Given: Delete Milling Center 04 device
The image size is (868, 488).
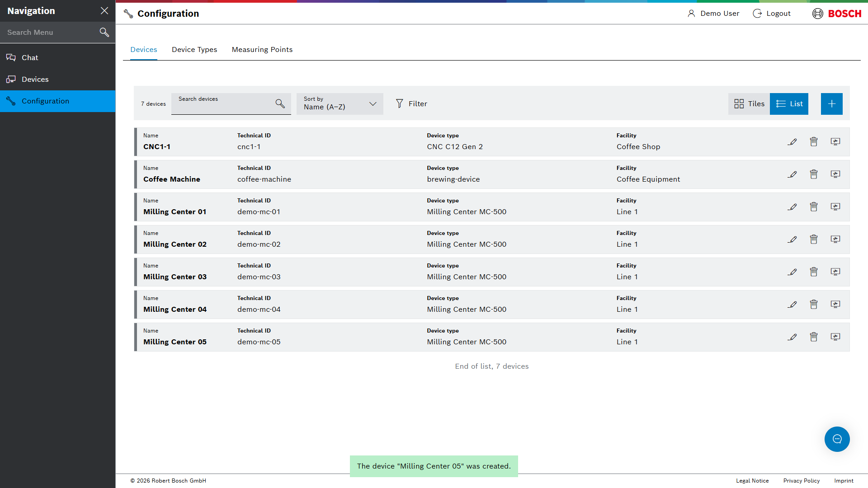Looking at the screenshot, I should (814, 305).
